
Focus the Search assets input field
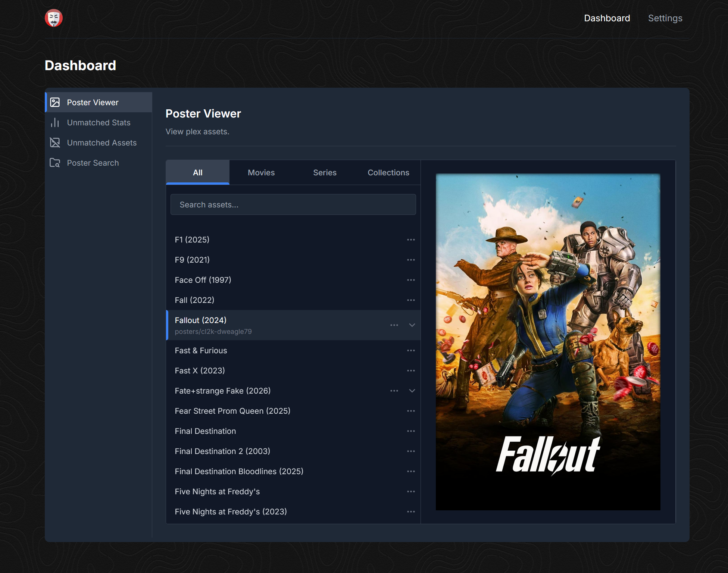(x=293, y=204)
